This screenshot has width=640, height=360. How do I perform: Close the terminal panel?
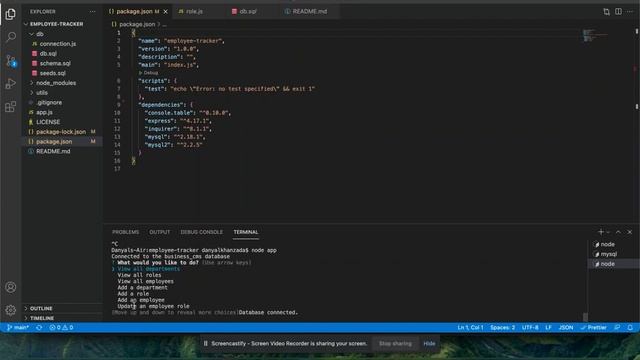(630, 232)
